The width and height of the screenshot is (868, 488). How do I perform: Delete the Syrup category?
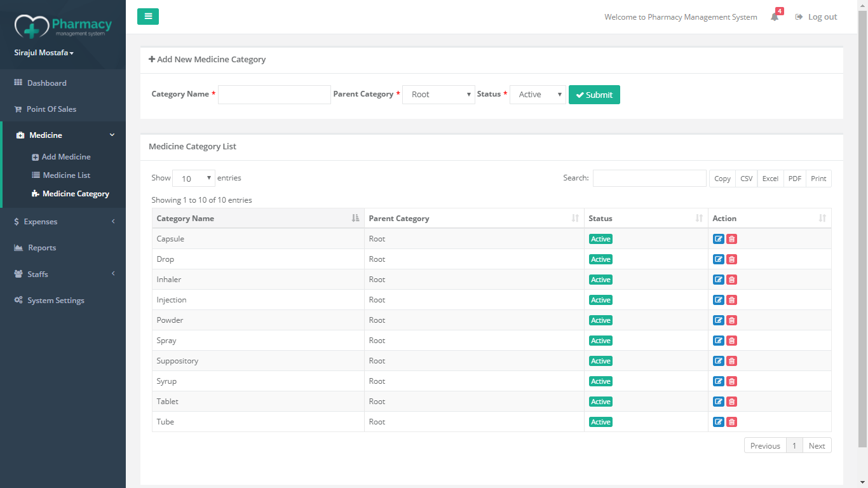(731, 381)
